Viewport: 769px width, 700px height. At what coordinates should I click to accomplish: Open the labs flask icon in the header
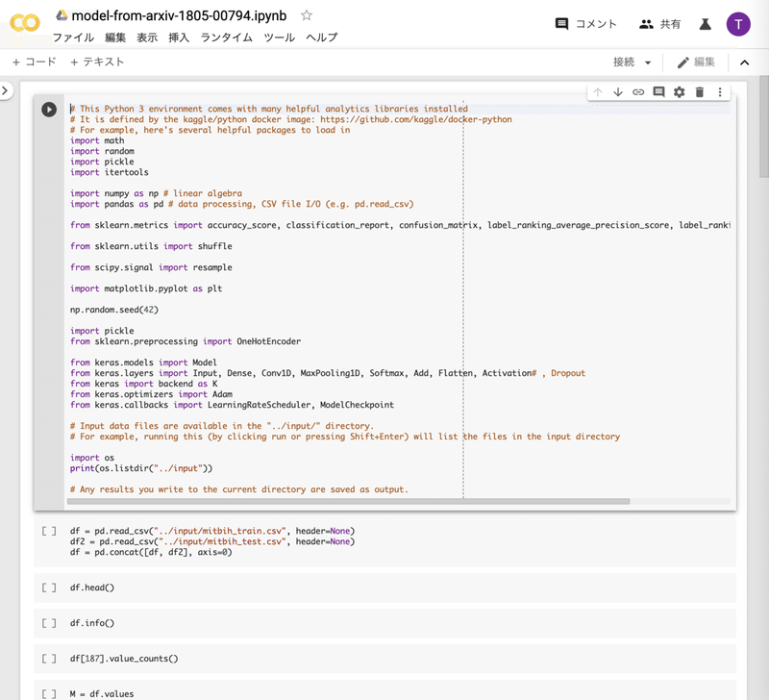pyautogui.click(x=706, y=24)
